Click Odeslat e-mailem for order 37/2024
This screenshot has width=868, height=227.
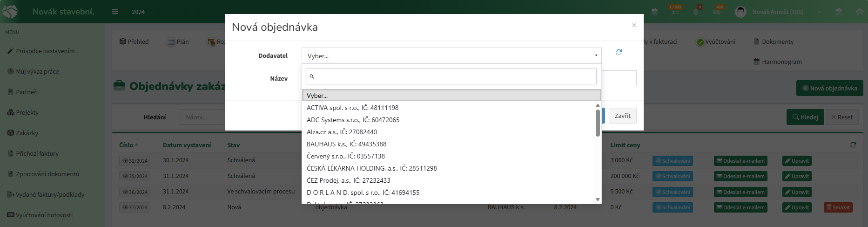coord(740,207)
